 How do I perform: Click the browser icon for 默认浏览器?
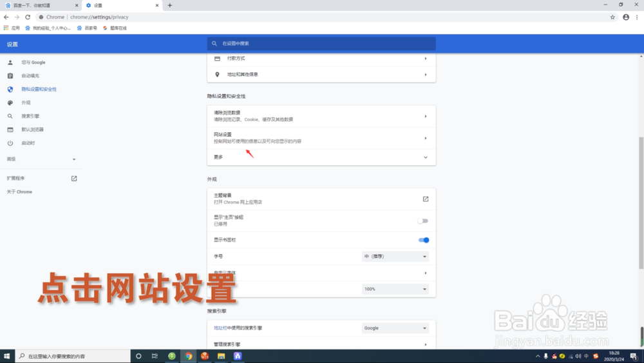[10, 130]
